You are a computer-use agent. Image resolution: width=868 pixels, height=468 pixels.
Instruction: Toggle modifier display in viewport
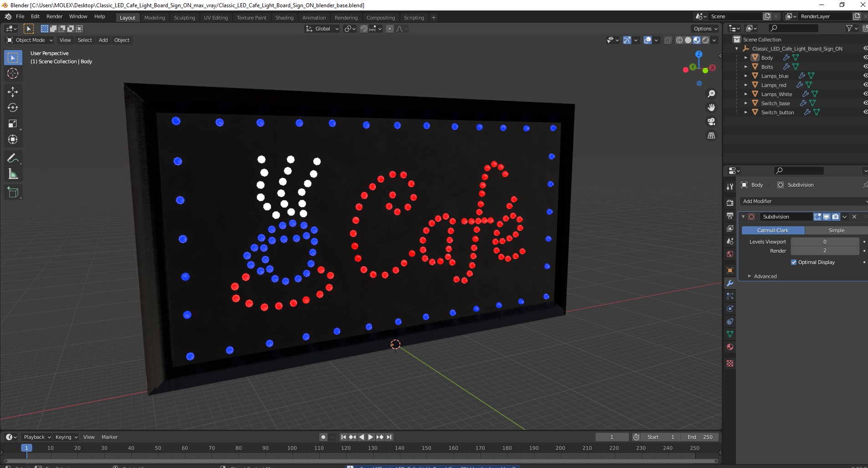click(827, 217)
